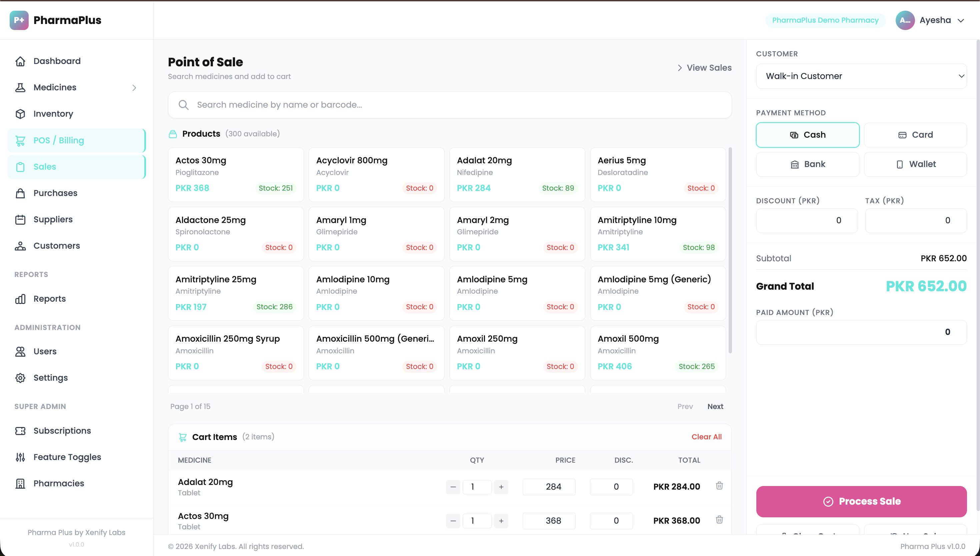Open the Walk-in Customer dropdown

861,76
